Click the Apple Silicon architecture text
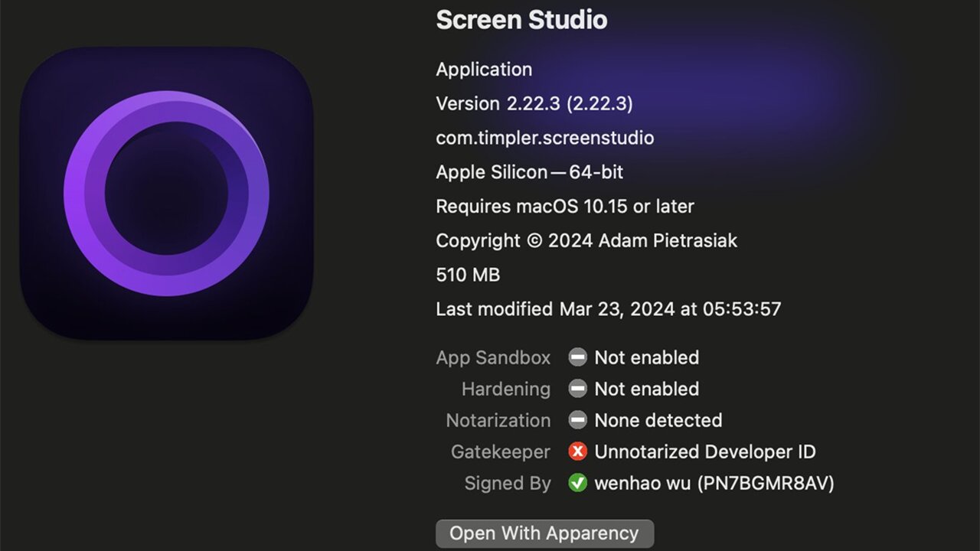This screenshot has width=980, height=551. point(528,171)
